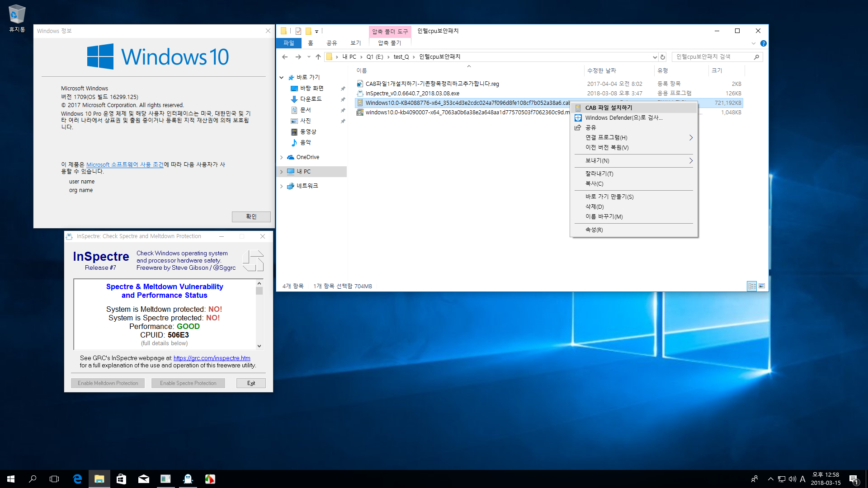Click Enable Meltdown Protection button
The width and height of the screenshot is (868, 488).
108,383
